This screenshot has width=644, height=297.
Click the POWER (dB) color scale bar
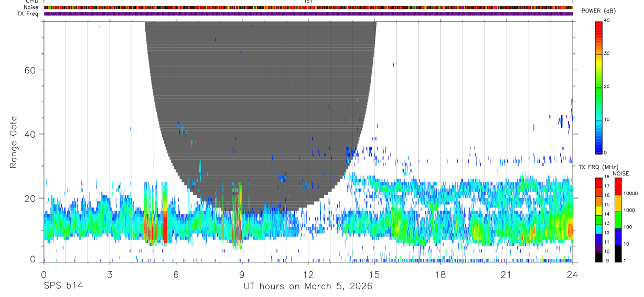point(599,87)
